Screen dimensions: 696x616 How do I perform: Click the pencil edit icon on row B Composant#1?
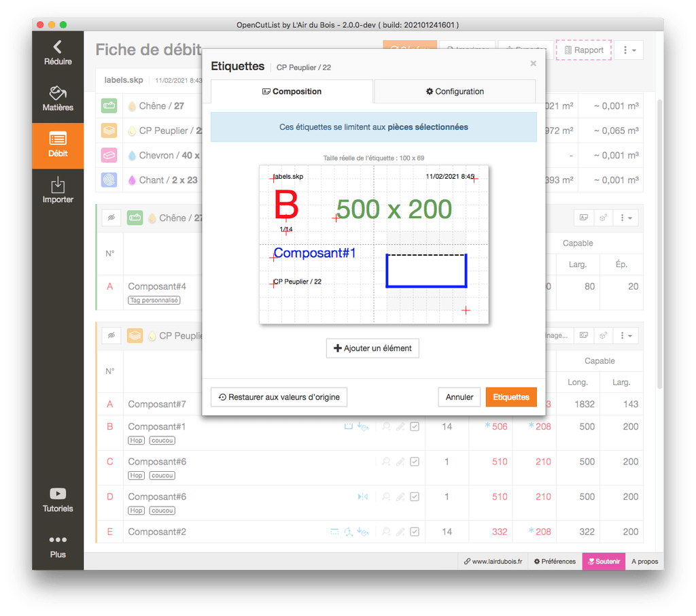pos(400,426)
